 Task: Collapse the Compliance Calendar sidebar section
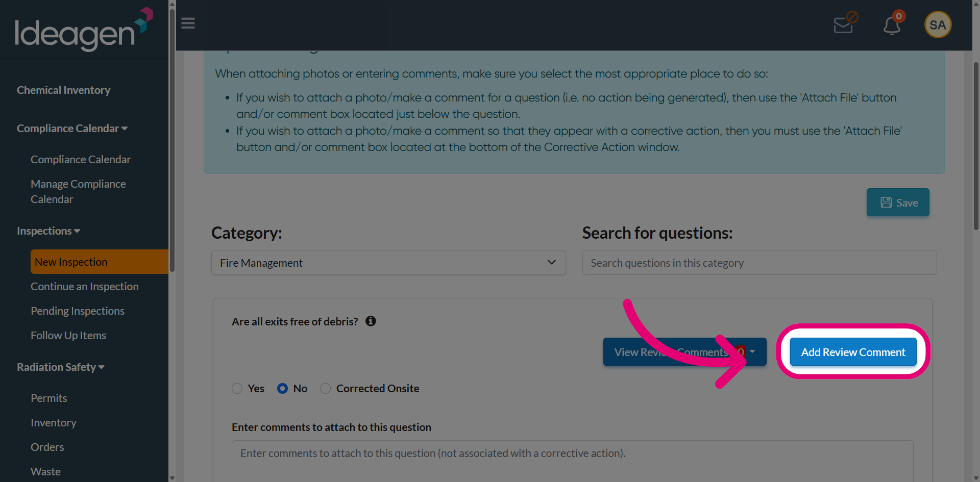(x=72, y=129)
